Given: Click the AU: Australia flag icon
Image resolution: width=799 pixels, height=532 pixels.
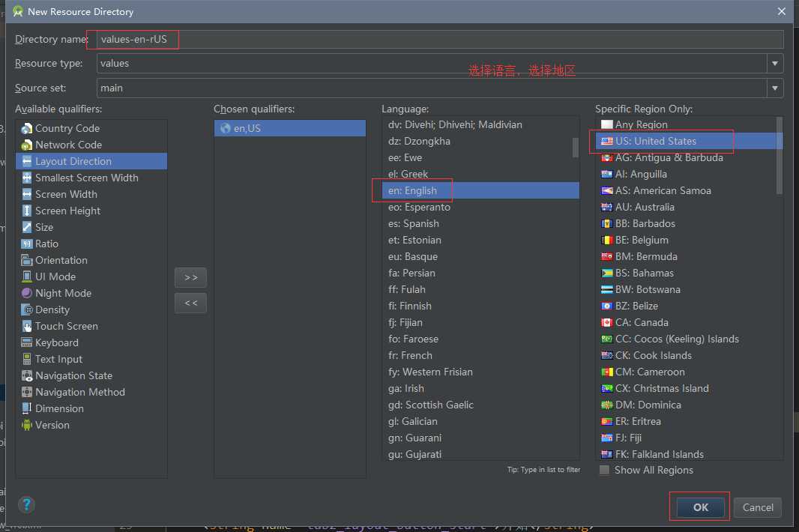Looking at the screenshot, I should point(606,208).
